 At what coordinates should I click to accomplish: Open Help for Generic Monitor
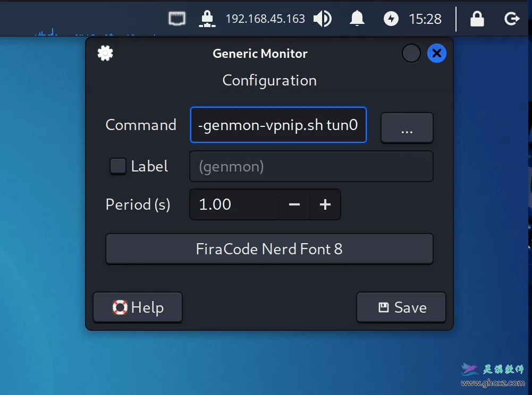(137, 307)
